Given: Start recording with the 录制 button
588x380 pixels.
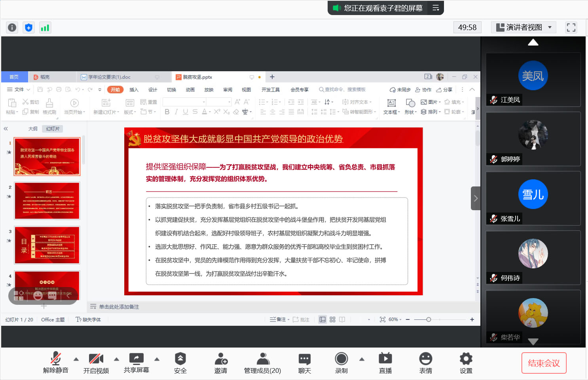Looking at the screenshot, I should click(341, 363).
